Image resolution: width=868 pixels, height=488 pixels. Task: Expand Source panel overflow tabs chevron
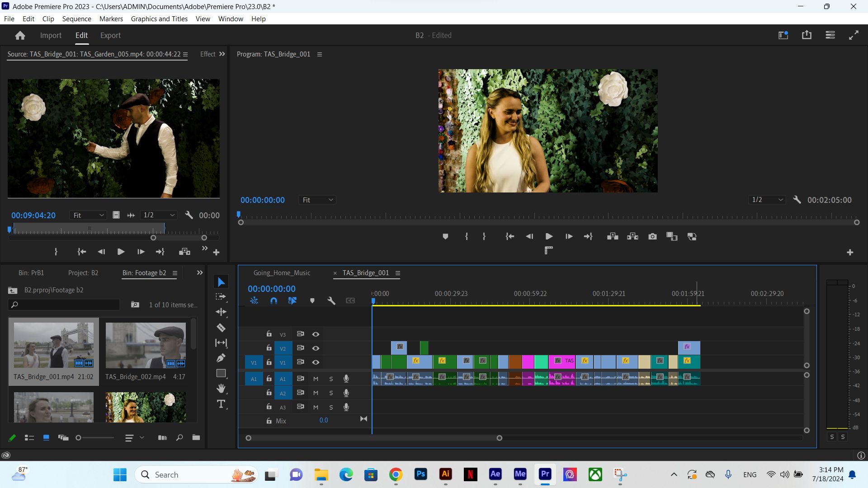point(222,54)
